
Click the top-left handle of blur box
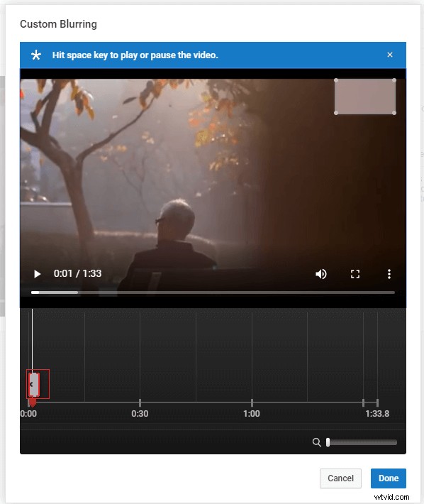336,80
